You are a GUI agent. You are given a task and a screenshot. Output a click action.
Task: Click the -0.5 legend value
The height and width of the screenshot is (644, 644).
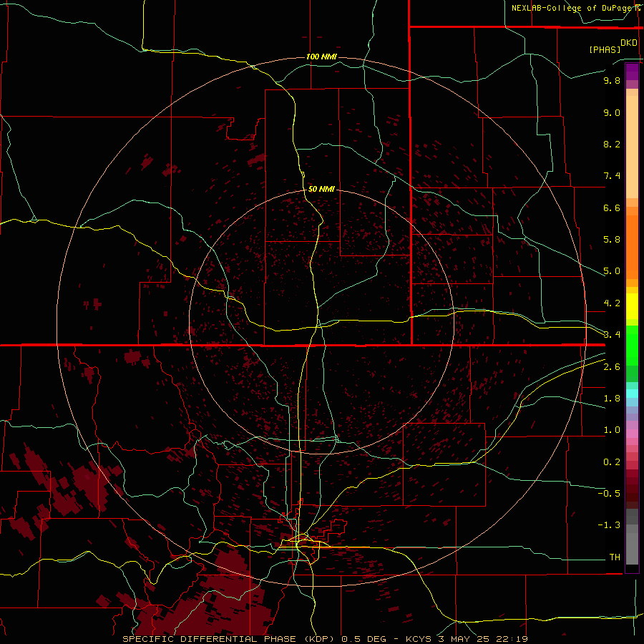coord(609,494)
